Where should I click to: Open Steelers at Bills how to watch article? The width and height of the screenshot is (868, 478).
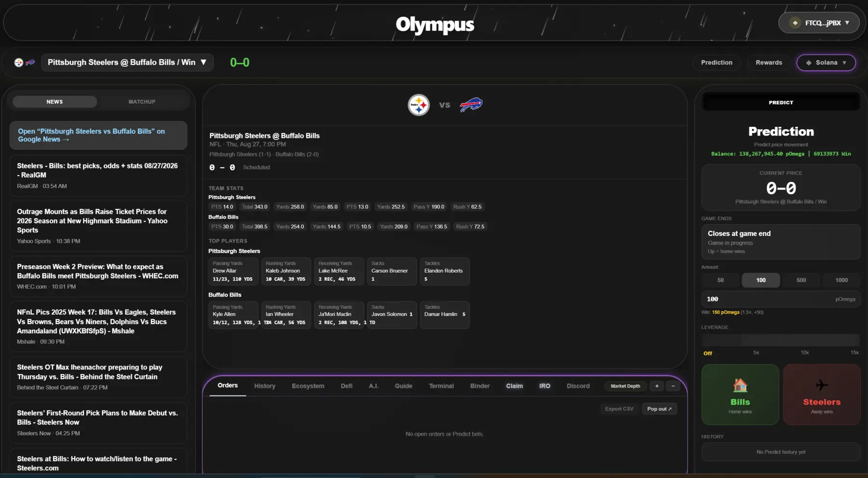tap(98, 462)
